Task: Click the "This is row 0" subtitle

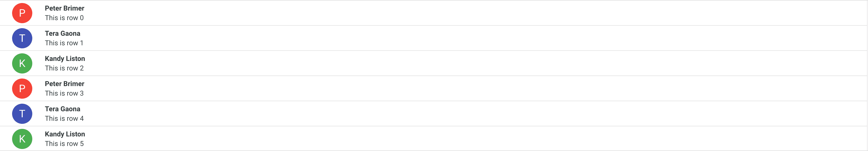Action: (x=64, y=18)
